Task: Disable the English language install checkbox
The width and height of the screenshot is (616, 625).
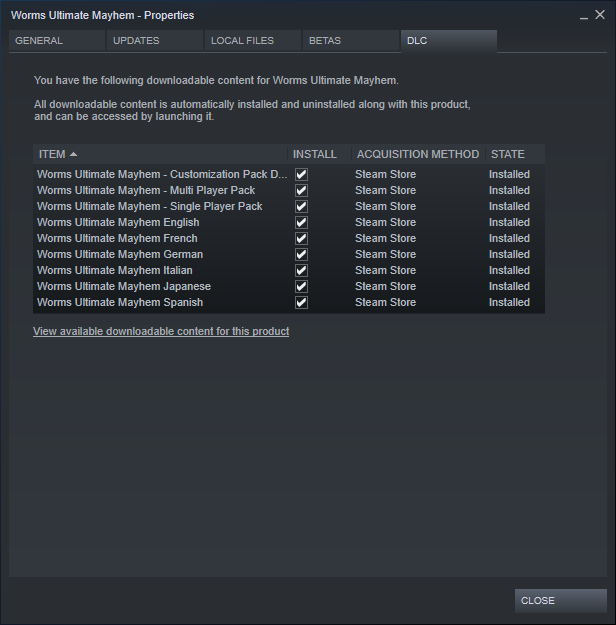Action: coord(301,222)
